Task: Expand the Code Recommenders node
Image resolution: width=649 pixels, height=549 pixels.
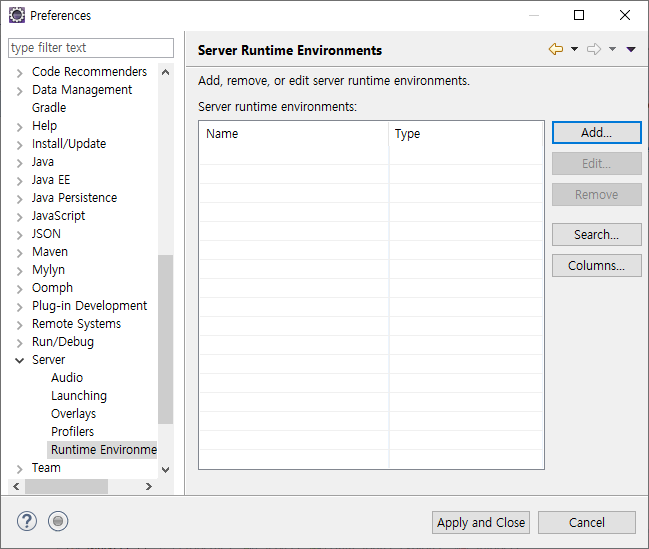Action: click(x=19, y=73)
